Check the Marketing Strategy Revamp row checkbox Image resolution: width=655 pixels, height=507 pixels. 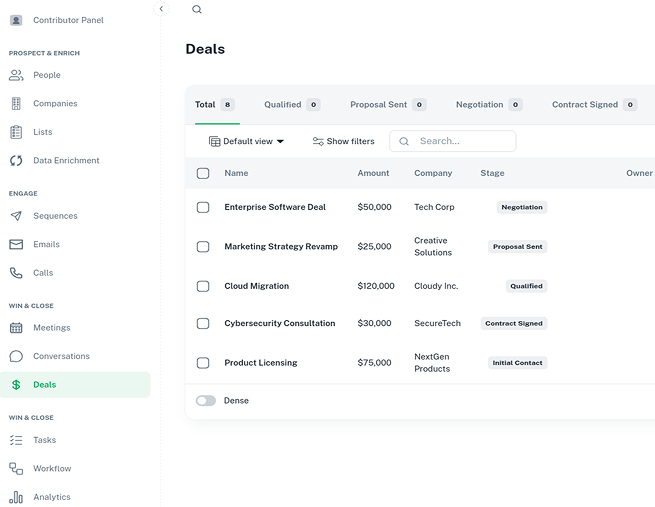click(203, 247)
